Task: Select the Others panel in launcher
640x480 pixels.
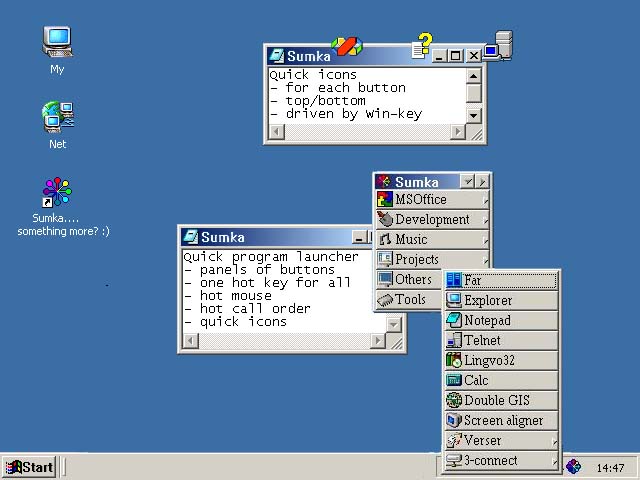Action: 409,280
